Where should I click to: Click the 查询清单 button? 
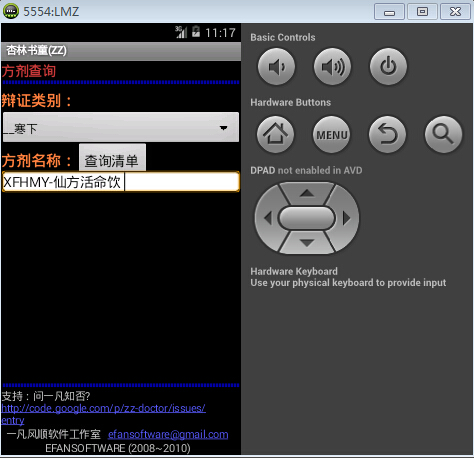[x=112, y=158]
